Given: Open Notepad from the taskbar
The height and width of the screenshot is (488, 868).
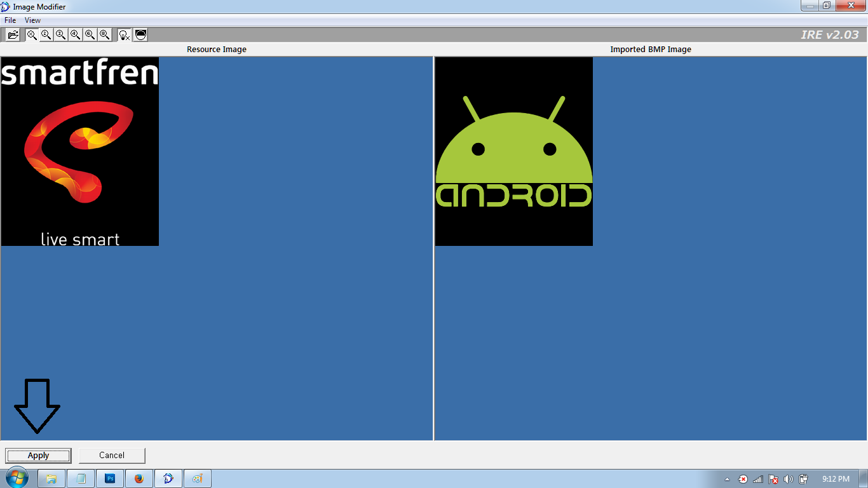Looking at the screenshot, I should coord(81,478).
